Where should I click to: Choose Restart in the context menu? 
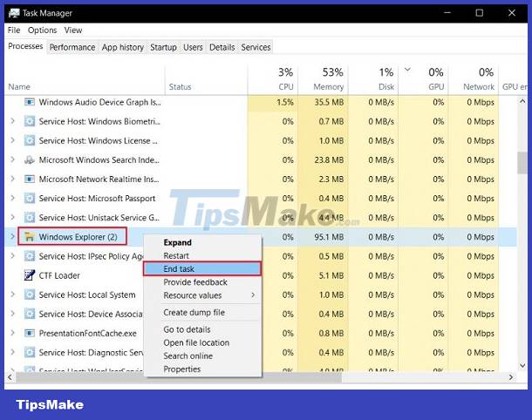202,255
